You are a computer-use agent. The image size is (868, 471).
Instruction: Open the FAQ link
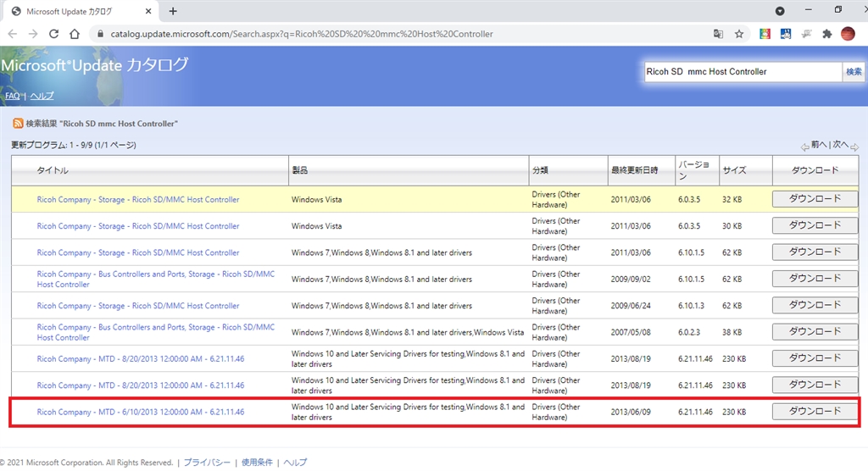coord(13,96)
